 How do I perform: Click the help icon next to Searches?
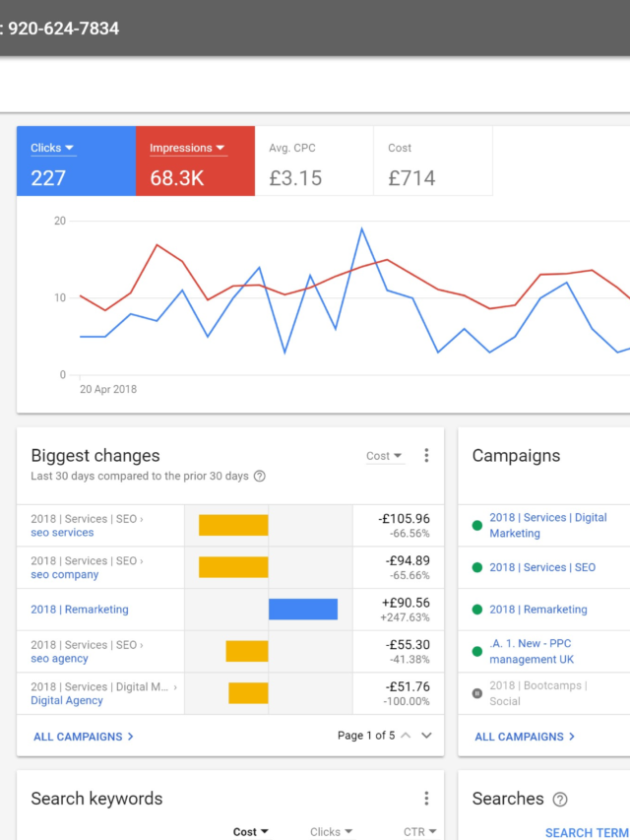click(x=560, y=800)
